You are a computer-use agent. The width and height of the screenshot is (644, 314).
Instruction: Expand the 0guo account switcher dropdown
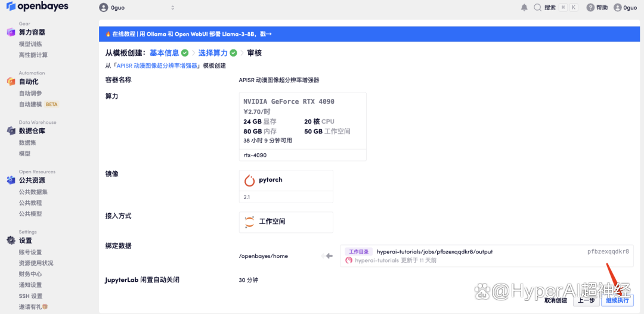172,7
